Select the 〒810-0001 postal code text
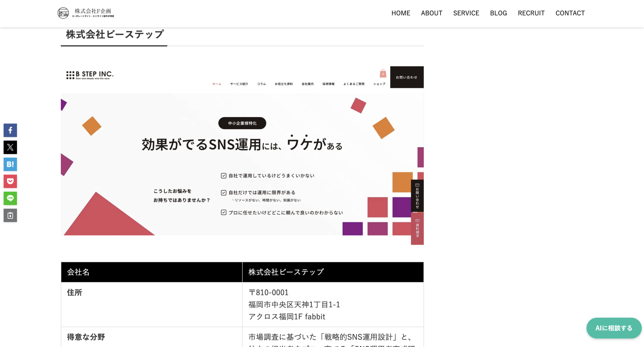This screenshot has height=347, width=644. pyautogui.click(x=268, y=292)
